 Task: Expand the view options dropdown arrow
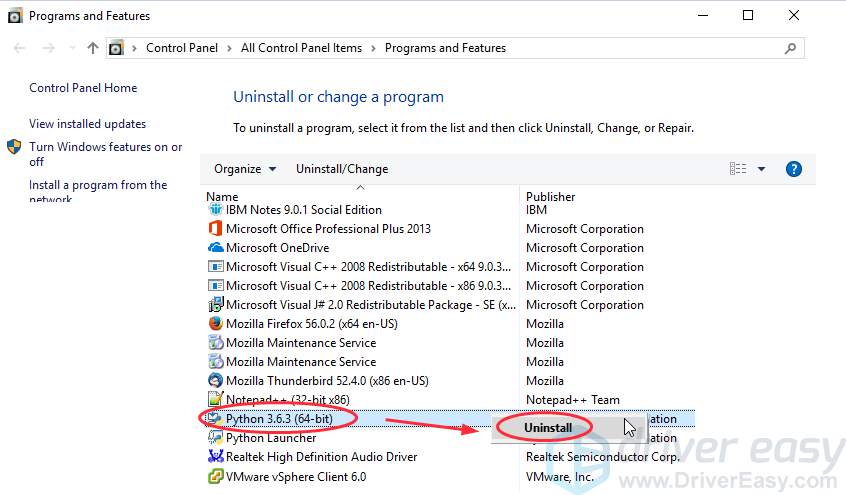click(761, 169)
